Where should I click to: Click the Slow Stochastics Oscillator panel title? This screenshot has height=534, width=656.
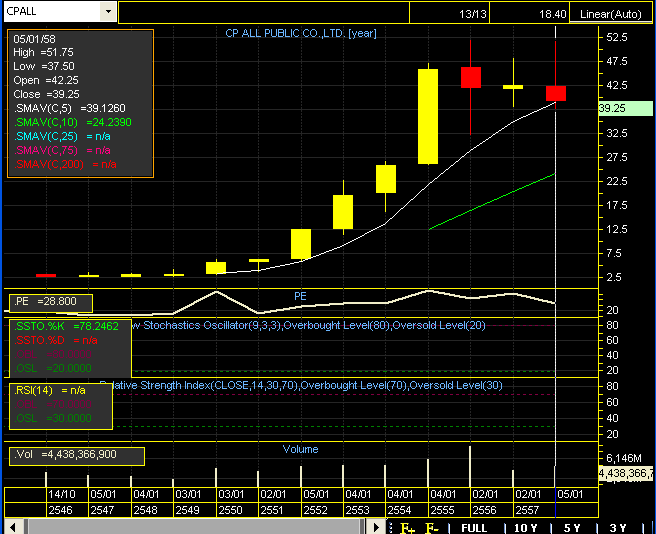click(309, 325)
